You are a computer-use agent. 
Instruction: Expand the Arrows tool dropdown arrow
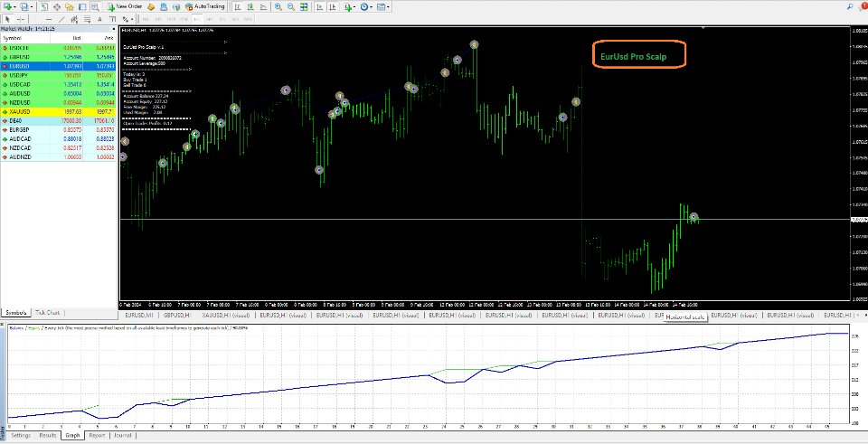132,19
